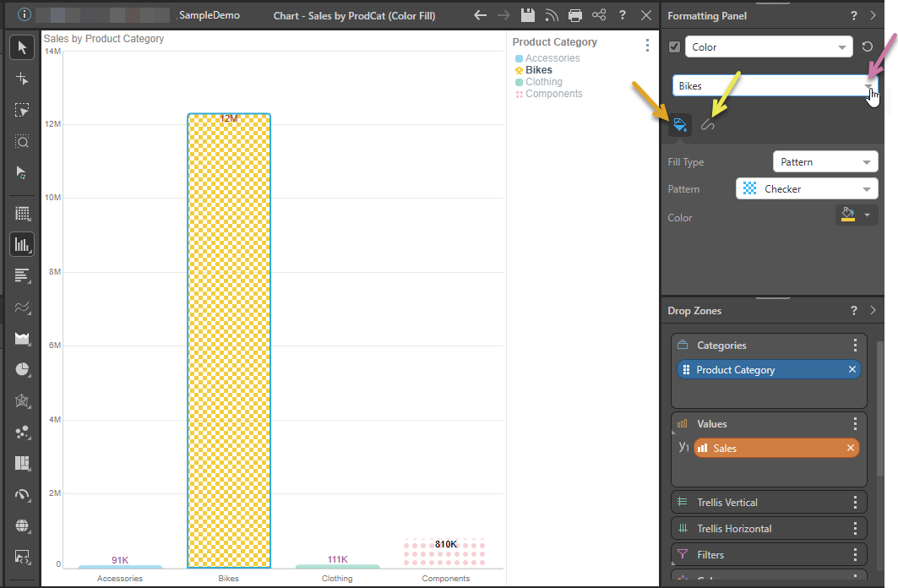
Task: Switch to the line style tab icon
Action: (x=708, y=125)
